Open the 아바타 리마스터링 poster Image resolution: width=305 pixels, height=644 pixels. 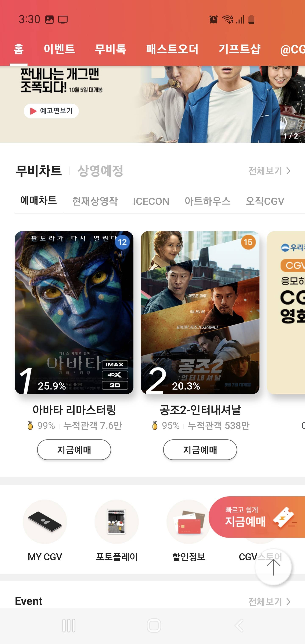click(74, 312)
